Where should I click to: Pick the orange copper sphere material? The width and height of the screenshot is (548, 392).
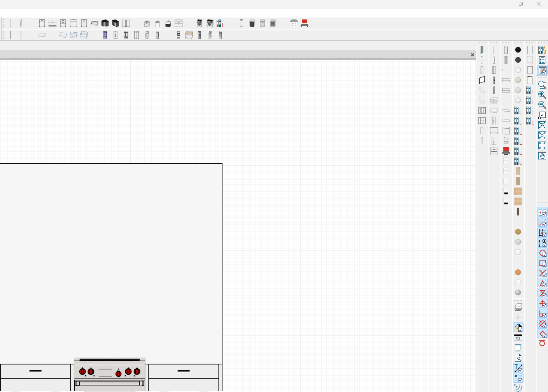pos(518,272)
